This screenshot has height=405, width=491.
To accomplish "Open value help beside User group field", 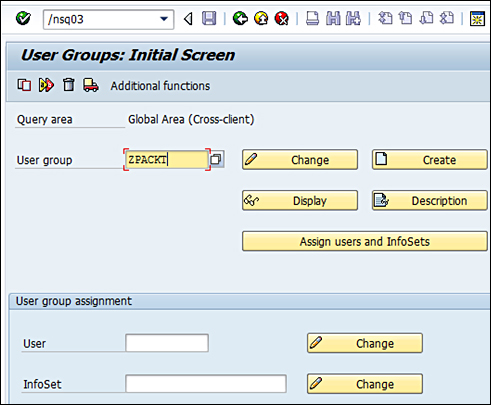I will pos(216,159).
